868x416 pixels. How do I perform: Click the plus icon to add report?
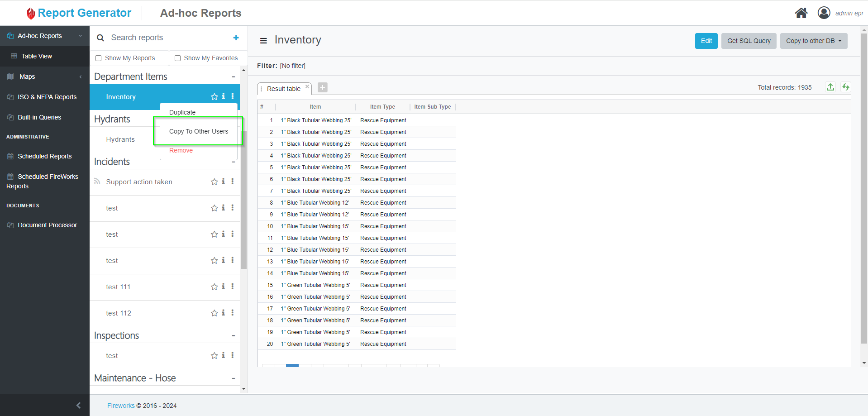pyautogui.click(x=236, y=38)
